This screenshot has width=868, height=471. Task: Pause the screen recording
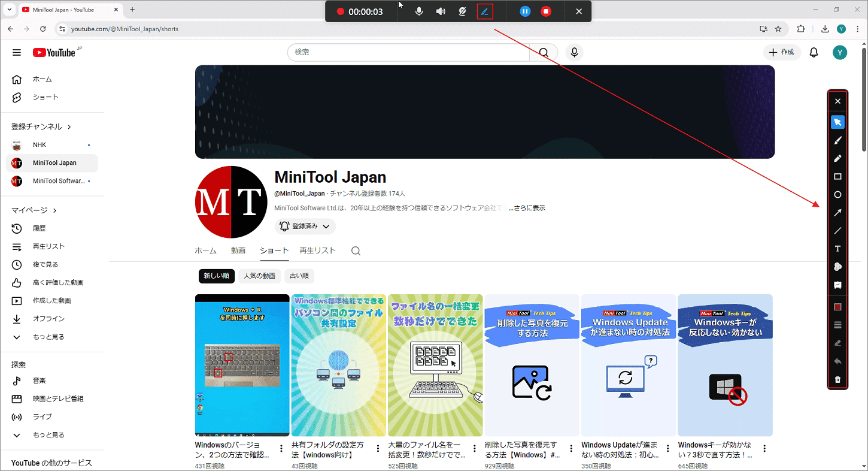pos(525,11)
